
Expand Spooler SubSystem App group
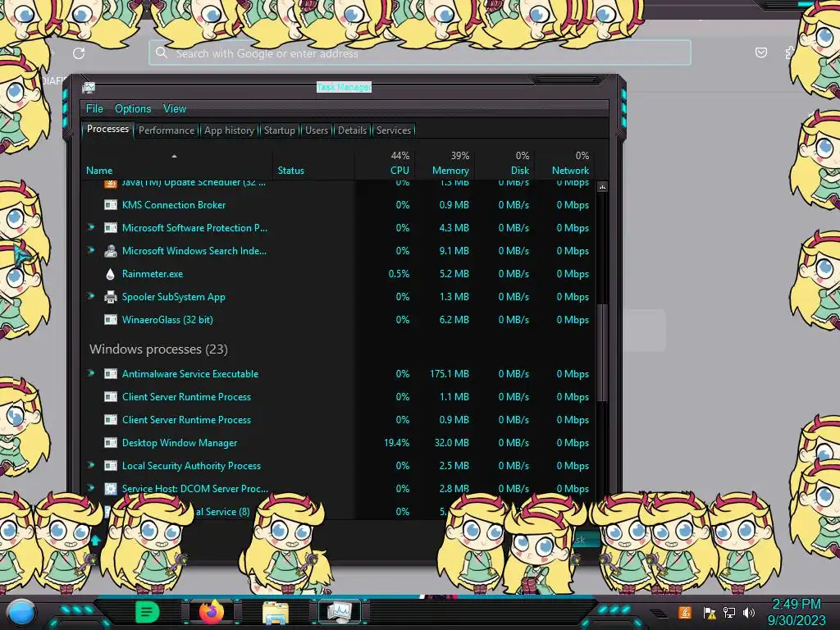(x=91, y=296)
